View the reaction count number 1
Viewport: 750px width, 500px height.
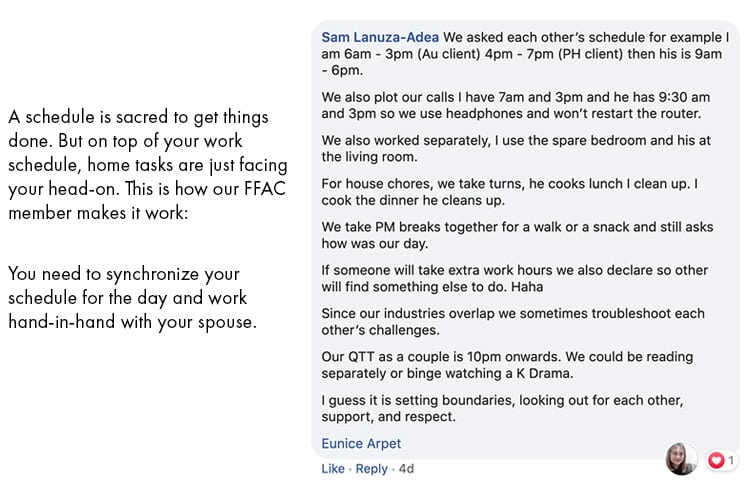[x=731, y=460]
